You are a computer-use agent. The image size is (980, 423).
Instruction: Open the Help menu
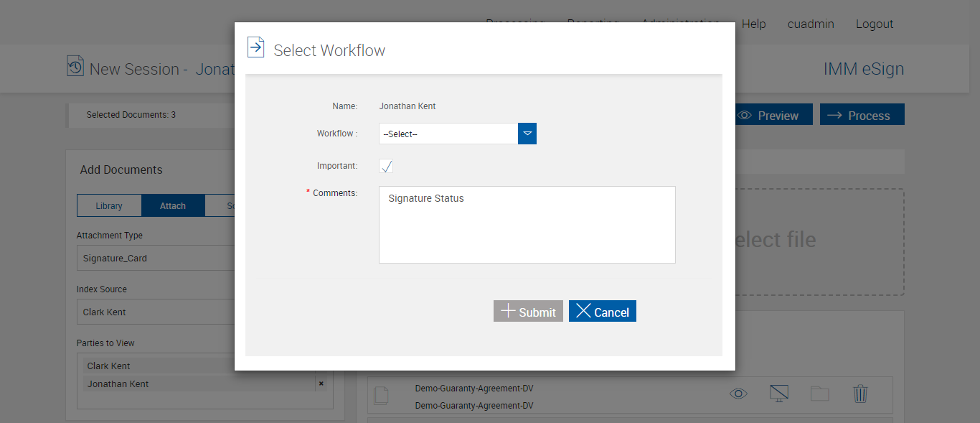click(x=754, y=24)
